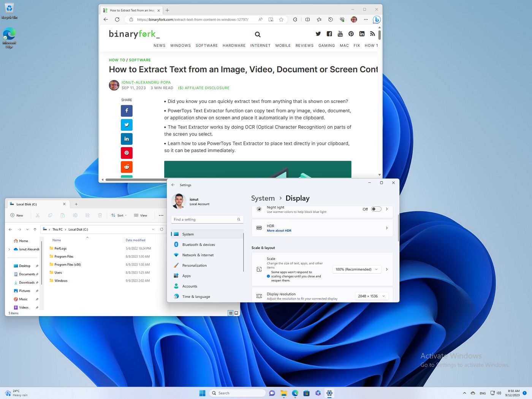
Task: Open binaryfork's YouTube channel icon
Action: [x=340, y=34]
